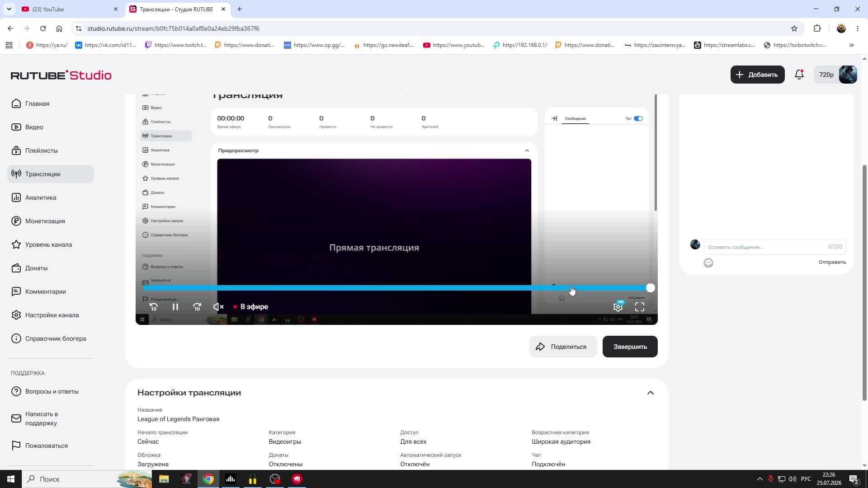The image size is (868, 488).
Task: Click Написать в поддержку link
Action: point(41,418)
